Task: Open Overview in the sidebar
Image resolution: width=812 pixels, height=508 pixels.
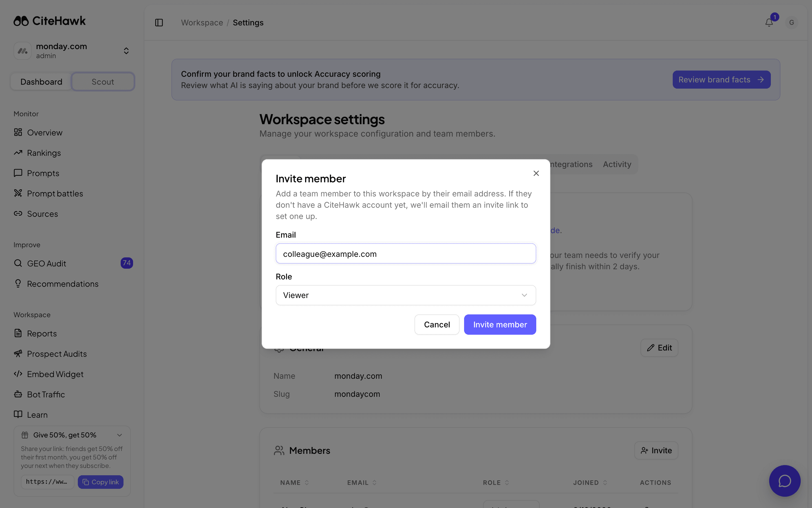Action: click(45, 132)
